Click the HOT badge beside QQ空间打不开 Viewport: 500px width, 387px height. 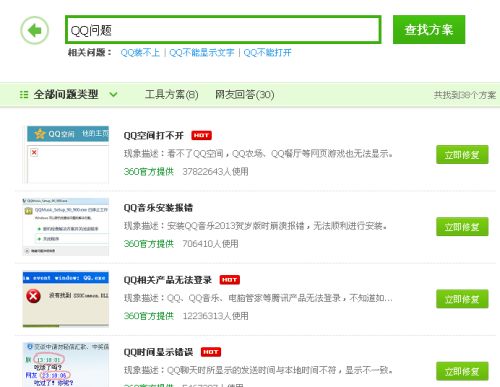point(201,135)
